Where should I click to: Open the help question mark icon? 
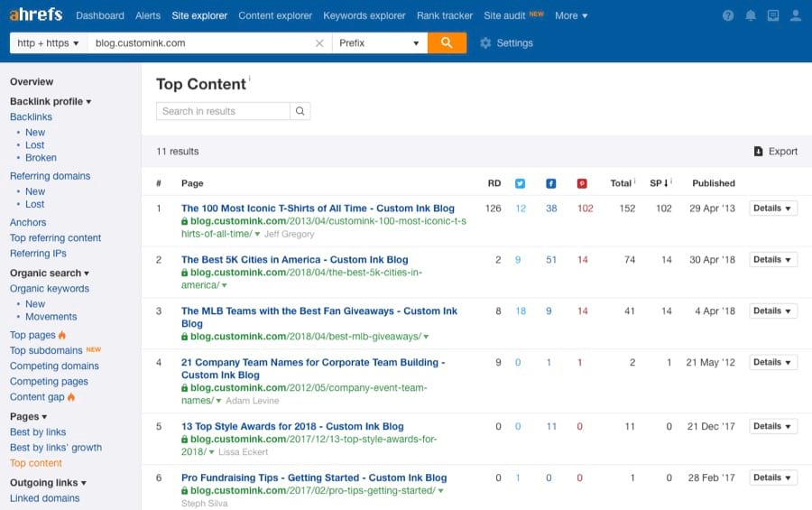pos(728,16)
